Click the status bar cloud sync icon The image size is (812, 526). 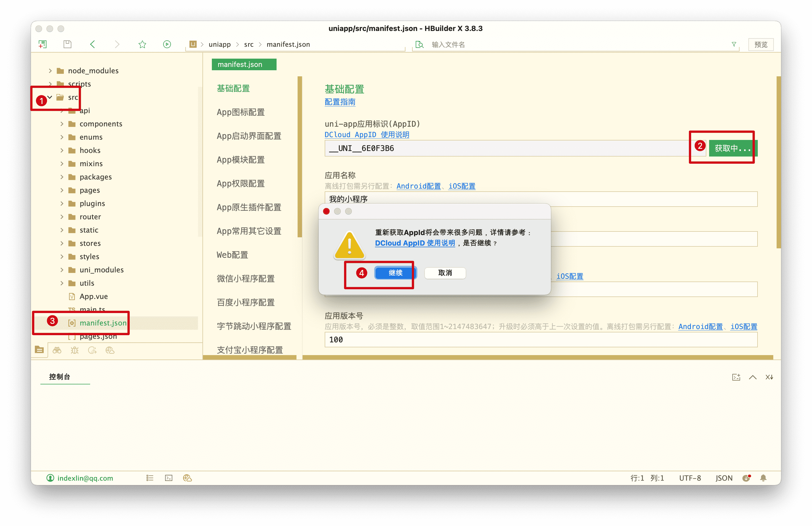click(x=187, y=478)
